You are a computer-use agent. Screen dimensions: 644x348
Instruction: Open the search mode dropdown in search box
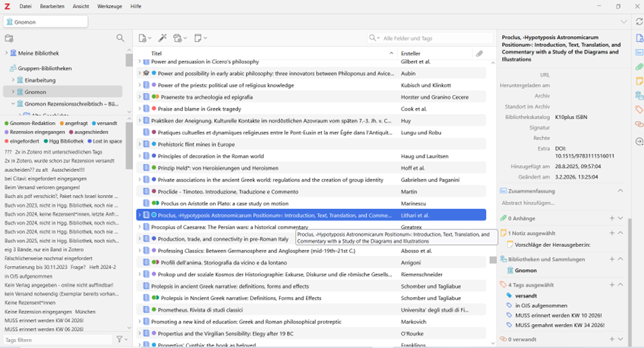(373, 38)
